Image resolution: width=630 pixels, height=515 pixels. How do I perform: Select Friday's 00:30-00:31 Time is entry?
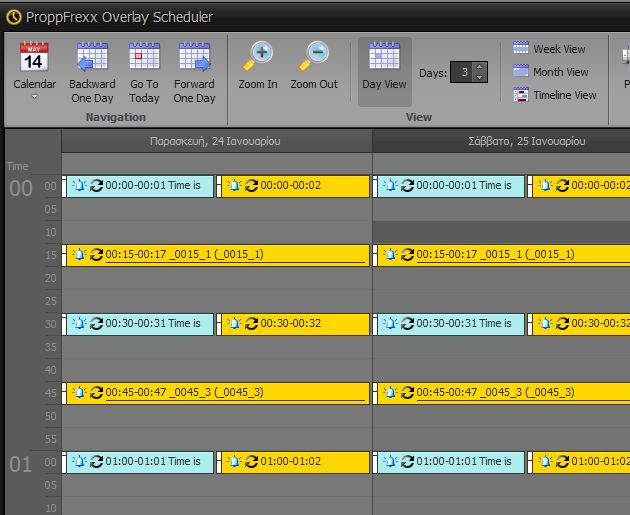[138, 324]
